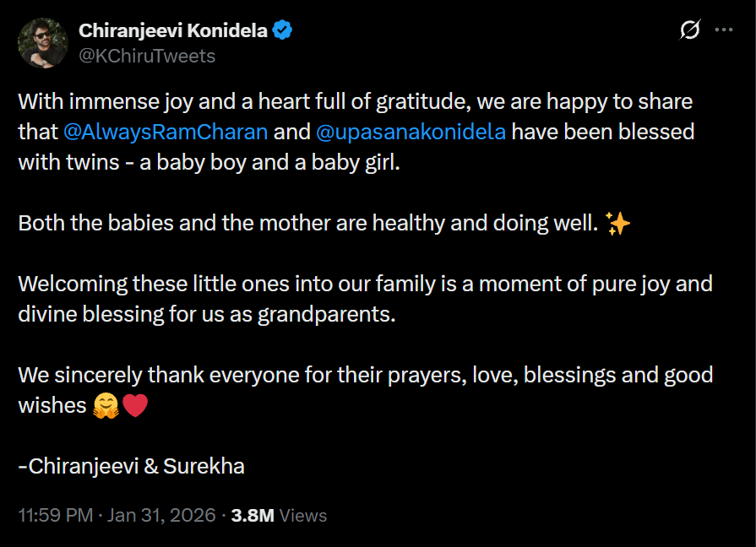Open the three-dot more options menu

tap(724, 30)
